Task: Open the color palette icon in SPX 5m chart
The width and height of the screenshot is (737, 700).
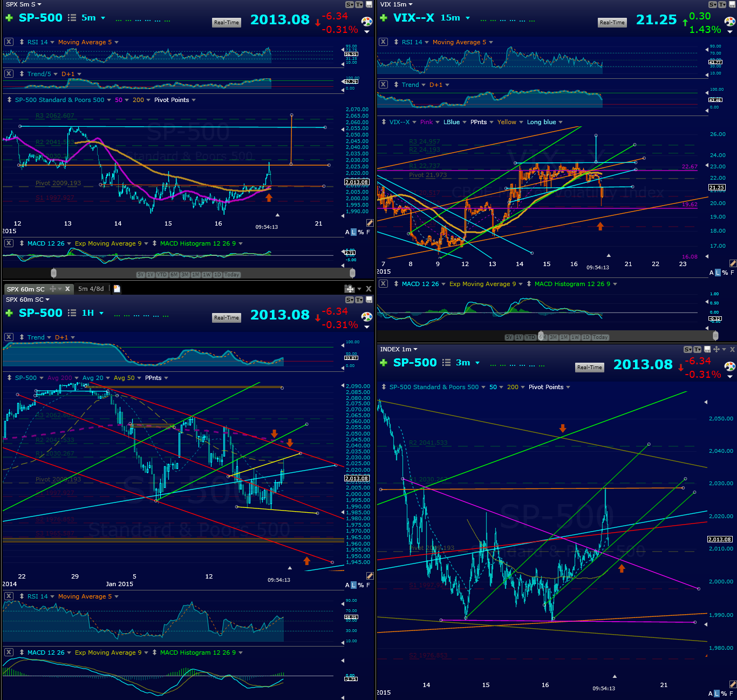Action: (x=367, y=22)
